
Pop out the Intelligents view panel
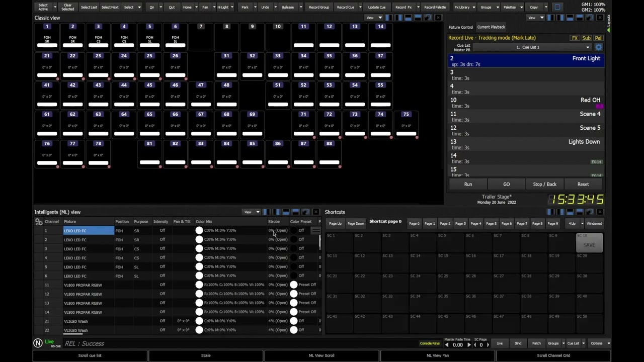coord(305,212)
